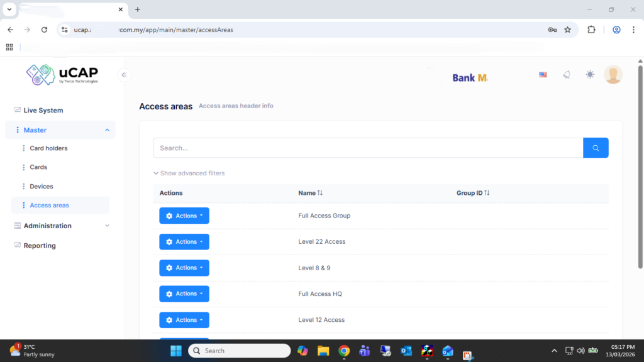Click the blue search magnifier button
644x362 pixels.
click(x=596, y=148)
